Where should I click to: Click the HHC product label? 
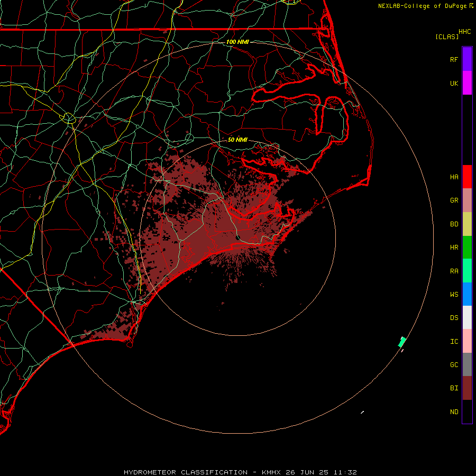click(464, 32)
